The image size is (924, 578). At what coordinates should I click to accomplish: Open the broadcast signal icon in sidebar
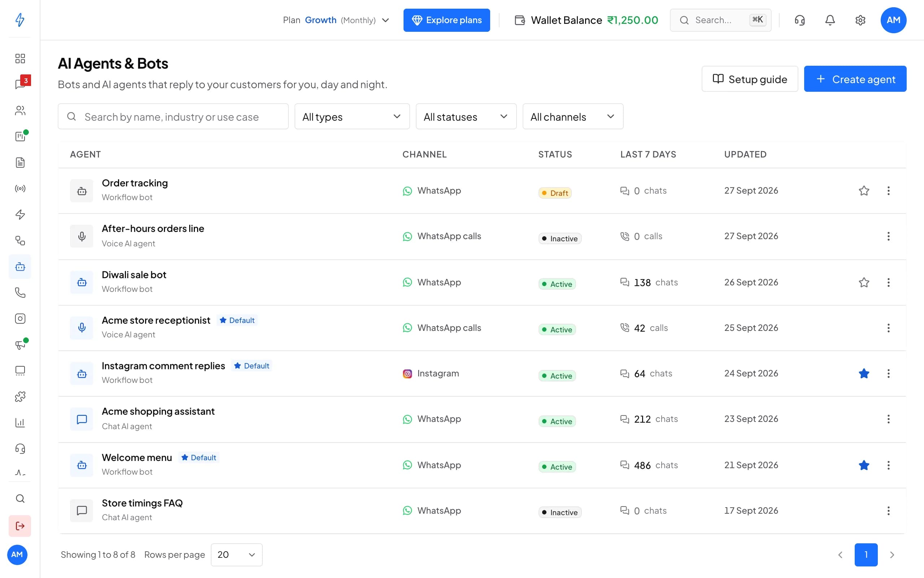pos(20,189)
